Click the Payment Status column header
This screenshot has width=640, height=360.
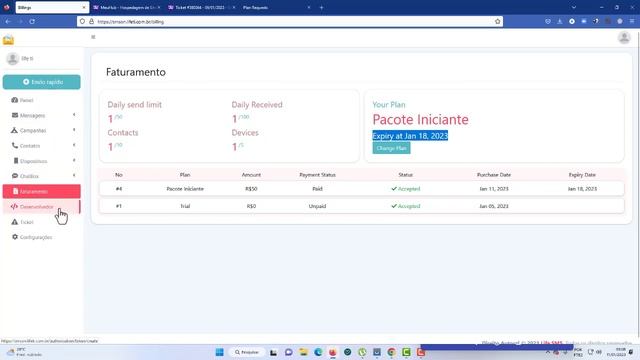click(317, 175)
